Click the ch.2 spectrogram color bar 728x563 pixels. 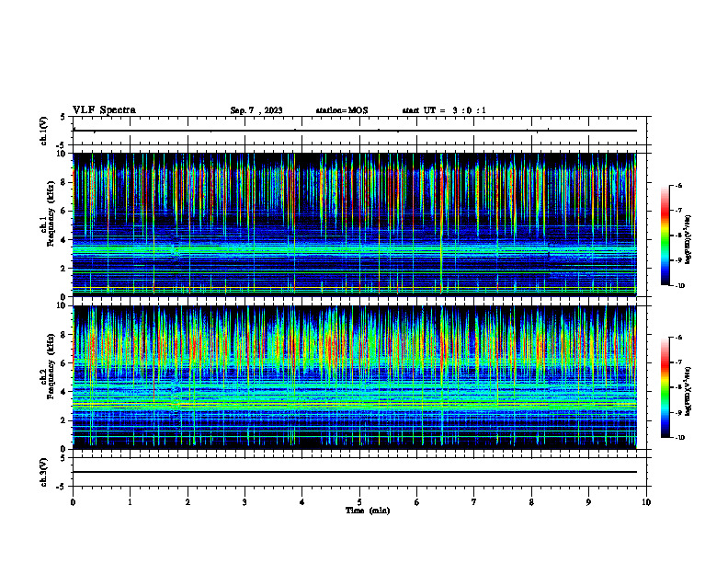(x=665, y=387)
